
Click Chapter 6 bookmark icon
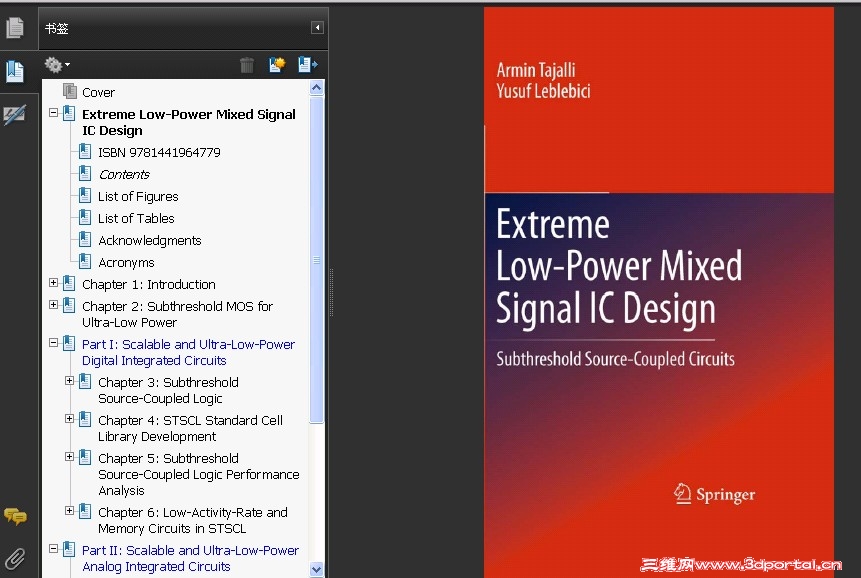(x=85, y=510)
